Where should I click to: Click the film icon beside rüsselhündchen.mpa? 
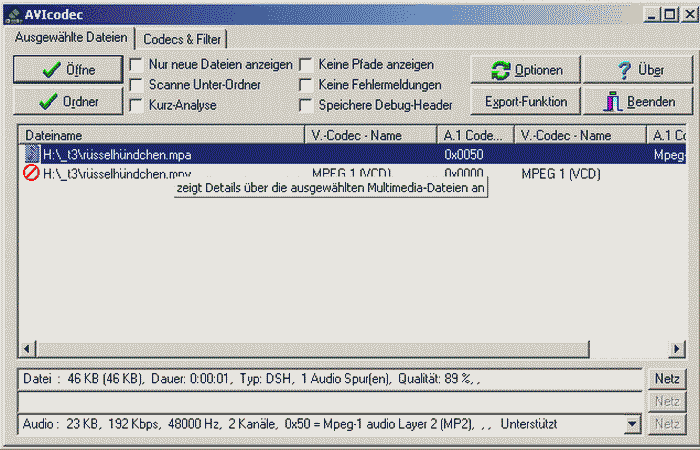(32, 155)
